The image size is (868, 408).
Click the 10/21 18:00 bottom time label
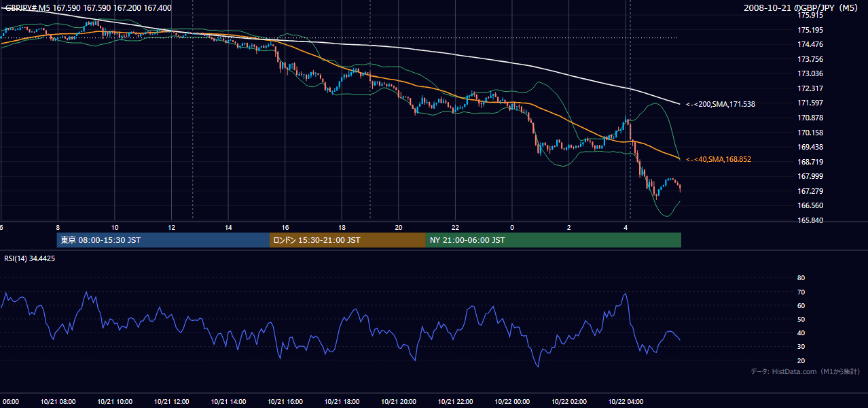(342, 401)
